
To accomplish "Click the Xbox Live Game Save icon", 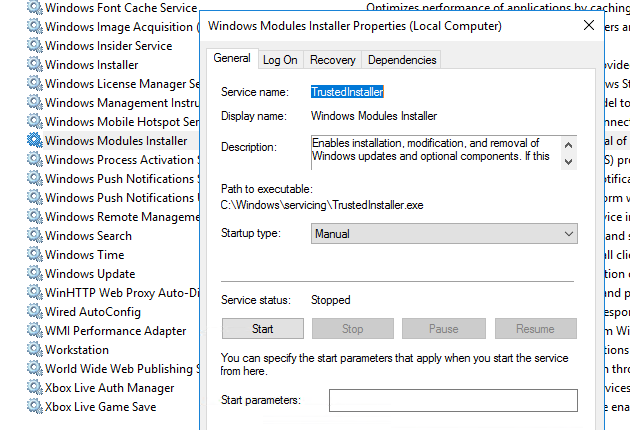I will 35,406.
